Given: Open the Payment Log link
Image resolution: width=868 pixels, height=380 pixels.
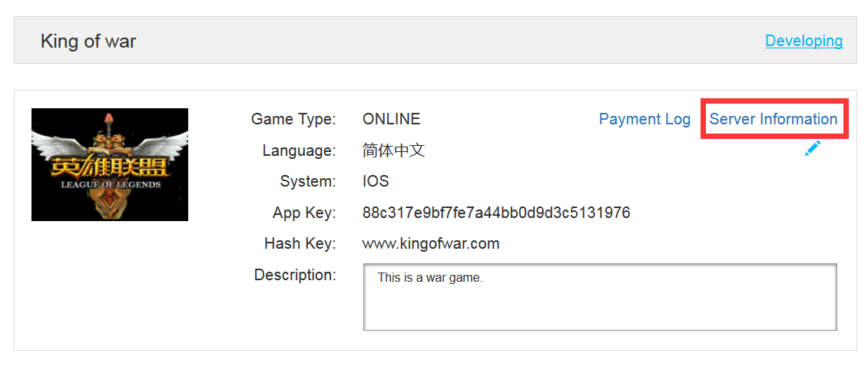Looking at the screenshot, I should tap(644, 119).
